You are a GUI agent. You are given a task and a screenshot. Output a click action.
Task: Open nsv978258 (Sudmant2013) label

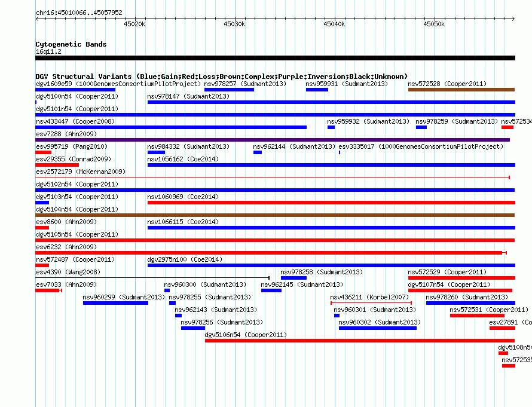[322, 272]
